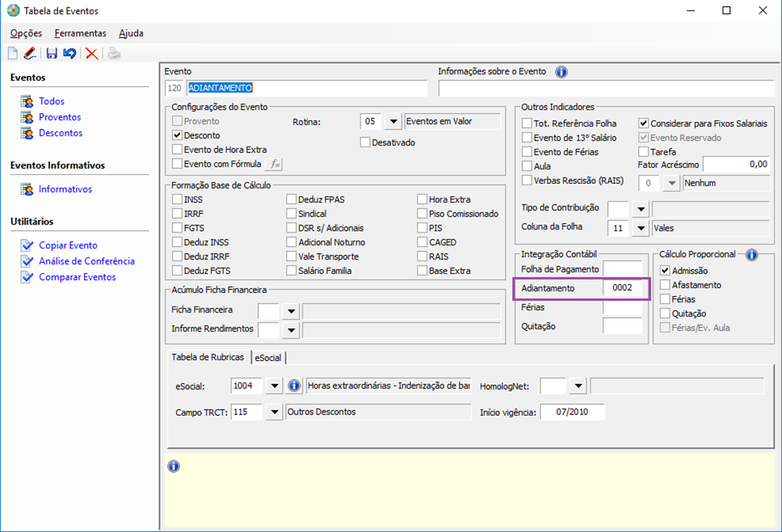The height and width of the screenshot is (532, 782).
Task: Click the checkmark icon beside Copiar Evento
Action: pos(27,246)
